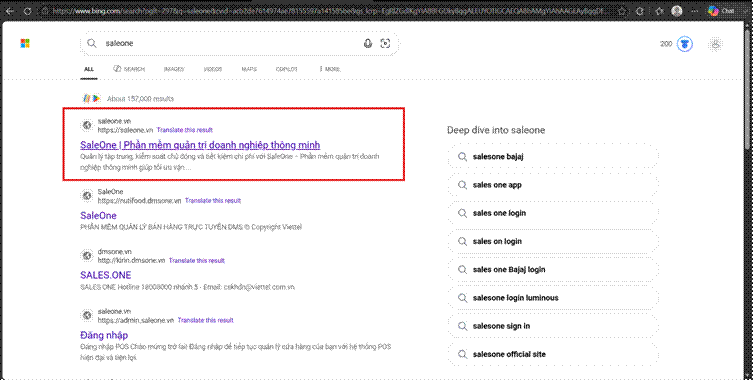
Task: Open the SALES.ONE result title
Action: pyautogui.click(x=106, y=275)
